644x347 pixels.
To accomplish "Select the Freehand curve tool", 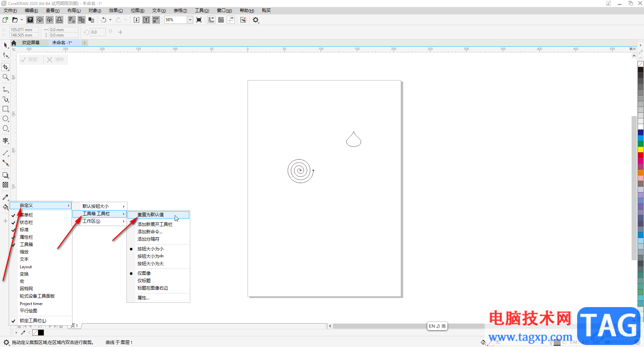I will click(x=5, y=90).
